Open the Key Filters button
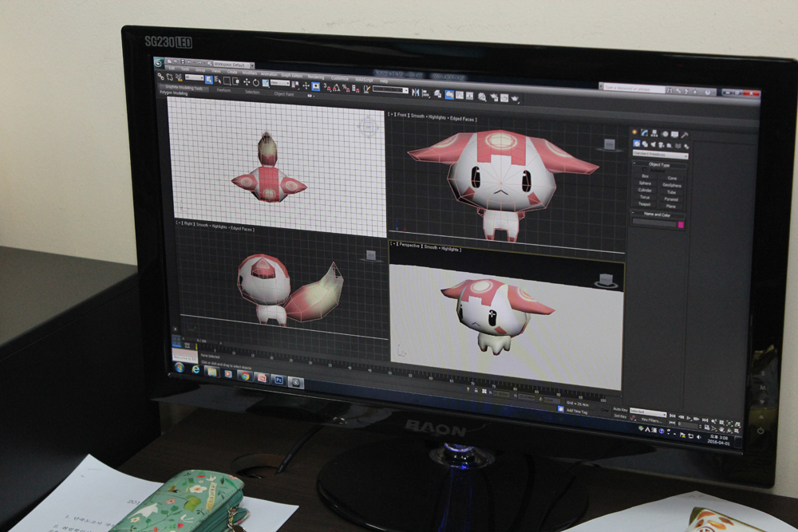The image size is (798, 532). [652, 420]
